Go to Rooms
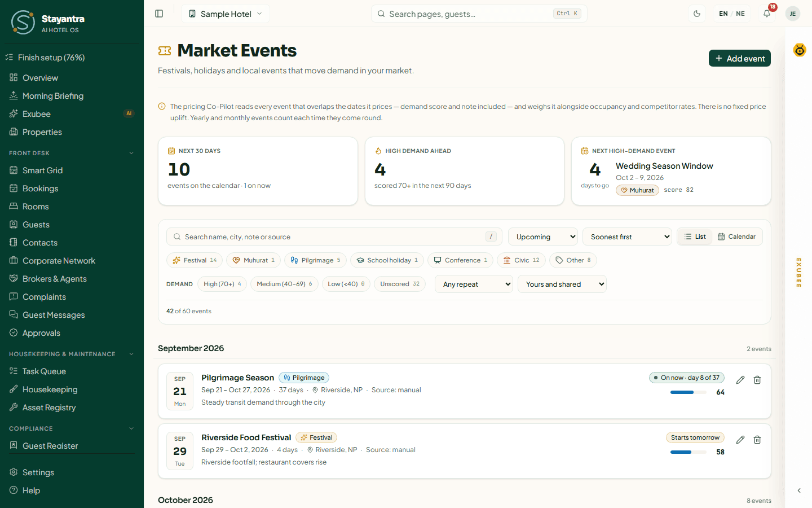Screen dimensions: 812x508 (72, 207)
